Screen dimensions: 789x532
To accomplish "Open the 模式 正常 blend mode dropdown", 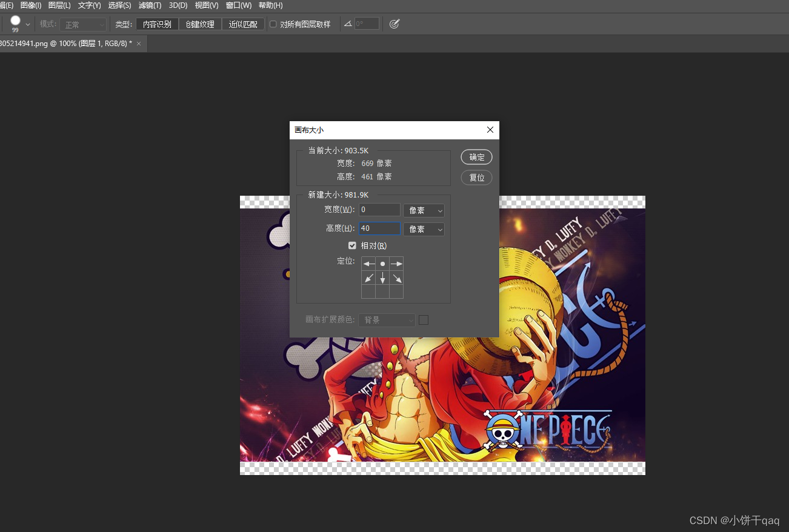I will [84, 25].
